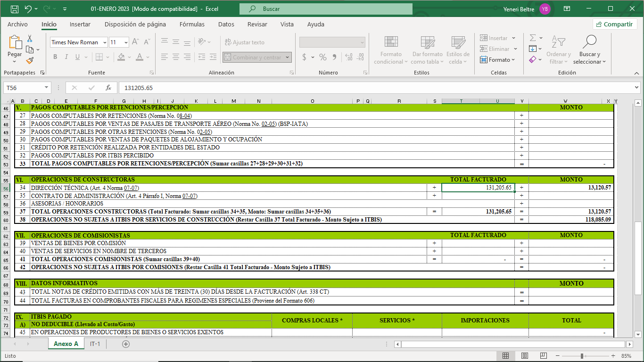Viewport: 644px width, 362px height.
Task: Open the Times New Roman font dropdown
Action: point(105,42)
